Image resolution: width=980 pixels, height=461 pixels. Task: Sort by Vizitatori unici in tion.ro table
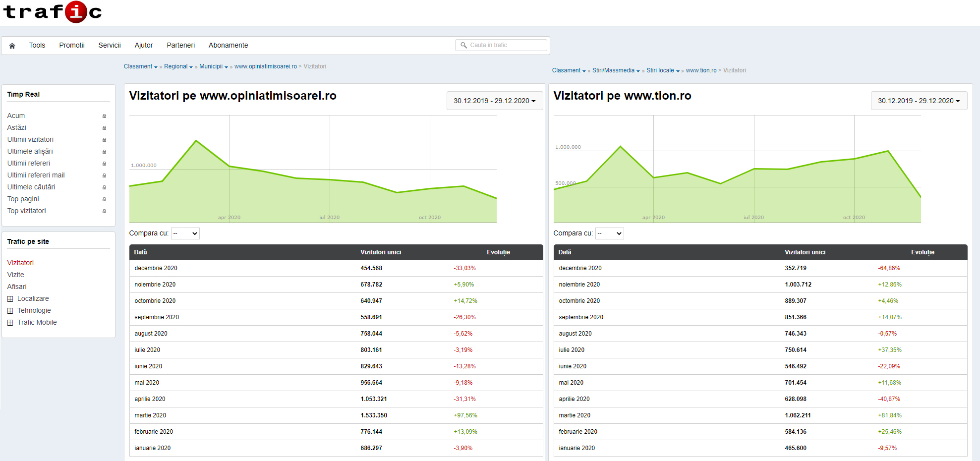click(805, 252)
